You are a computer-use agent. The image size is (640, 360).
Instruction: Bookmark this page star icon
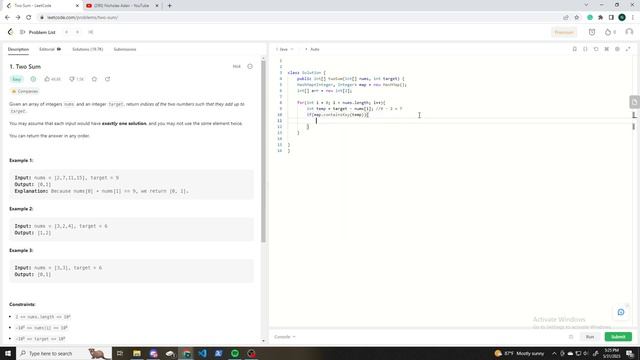pos(577,18)
